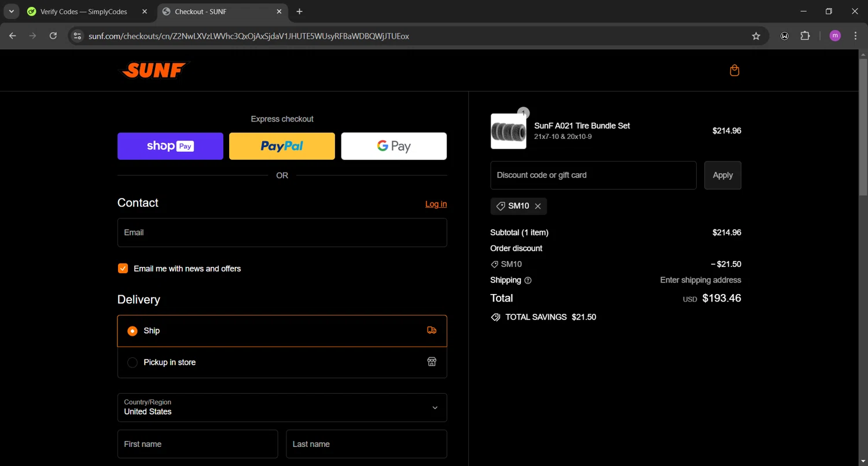Image resolution: width=868 pixels, height=466 pixels.
Task: Select Pickup in store option
Action: pyautogui.click(x=282, y=362)
